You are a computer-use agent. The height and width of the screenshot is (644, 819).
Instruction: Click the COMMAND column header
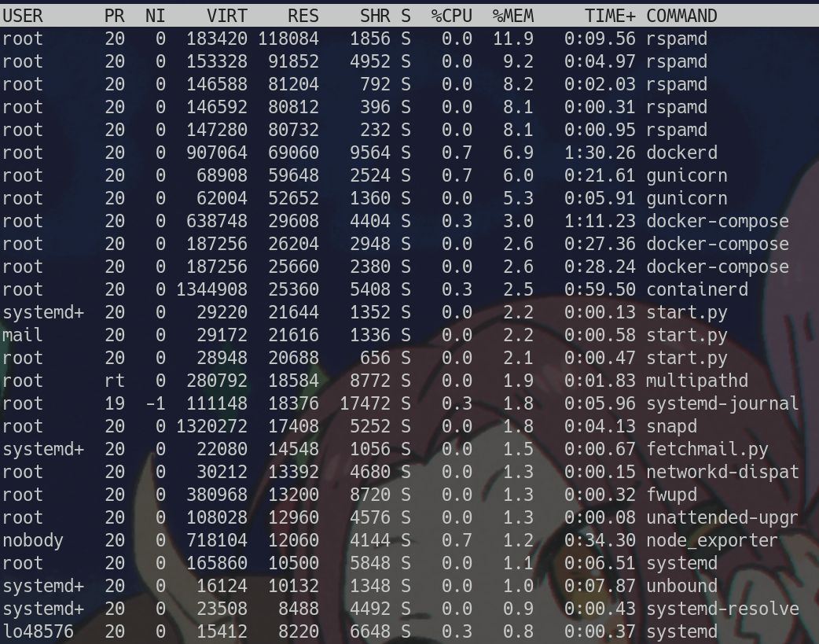point(681,17)
